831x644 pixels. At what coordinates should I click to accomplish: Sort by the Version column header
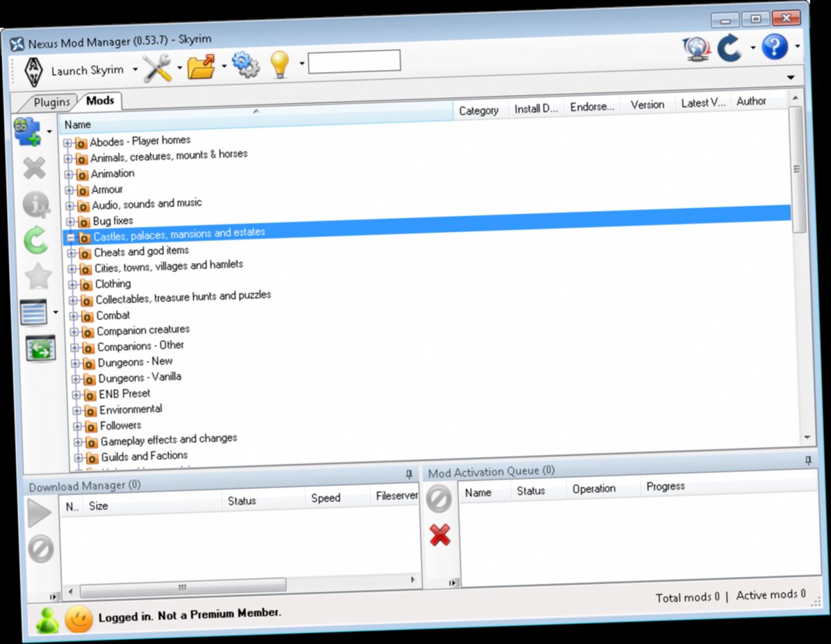click(647, 105)
